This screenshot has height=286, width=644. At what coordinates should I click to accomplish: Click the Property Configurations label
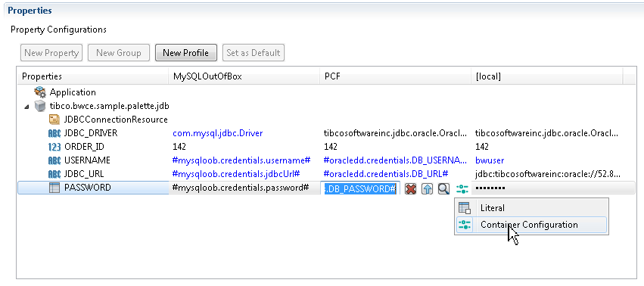(58, 30)
